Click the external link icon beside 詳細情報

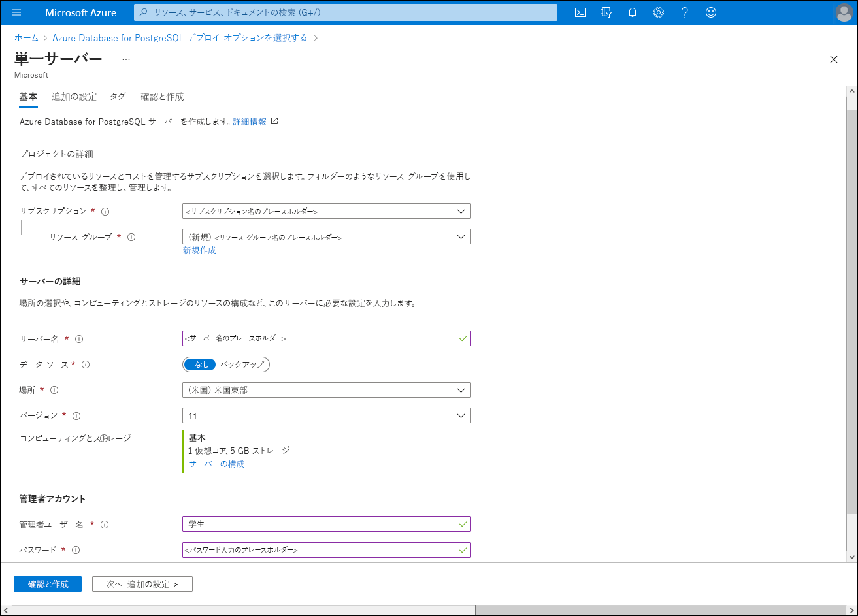tap(274, 121)
